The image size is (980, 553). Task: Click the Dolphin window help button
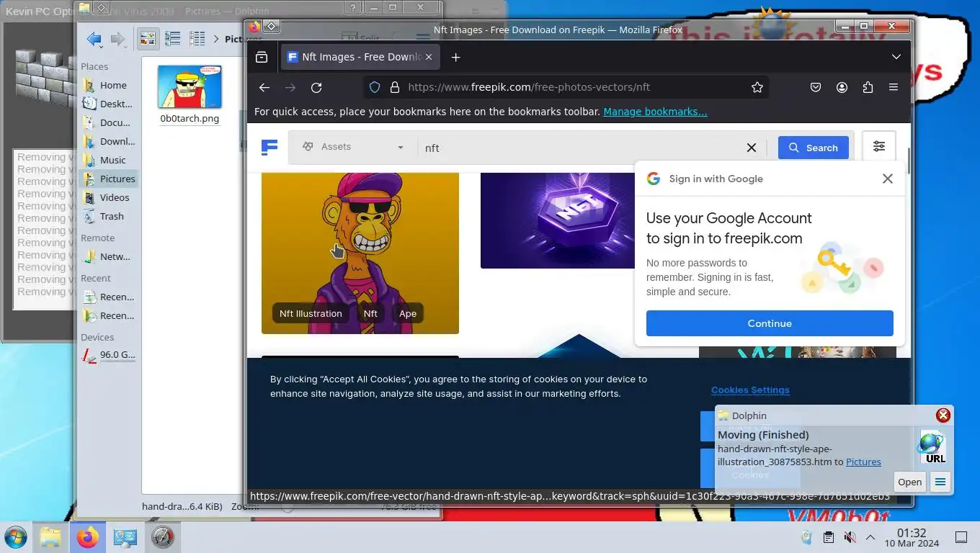pos(352,8)
